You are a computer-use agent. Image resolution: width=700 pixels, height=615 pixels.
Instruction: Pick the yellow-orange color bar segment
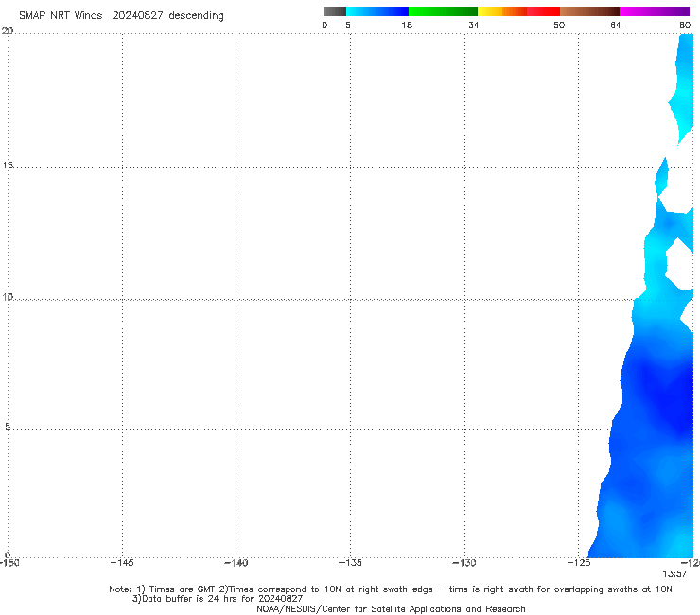(x=501, y=11)
